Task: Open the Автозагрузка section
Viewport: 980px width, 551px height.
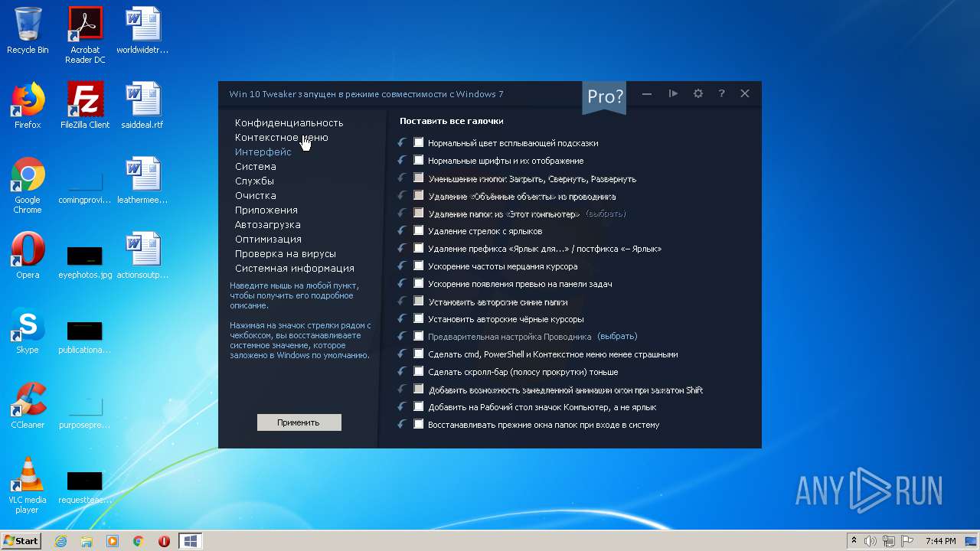Action: click(267, 224)
